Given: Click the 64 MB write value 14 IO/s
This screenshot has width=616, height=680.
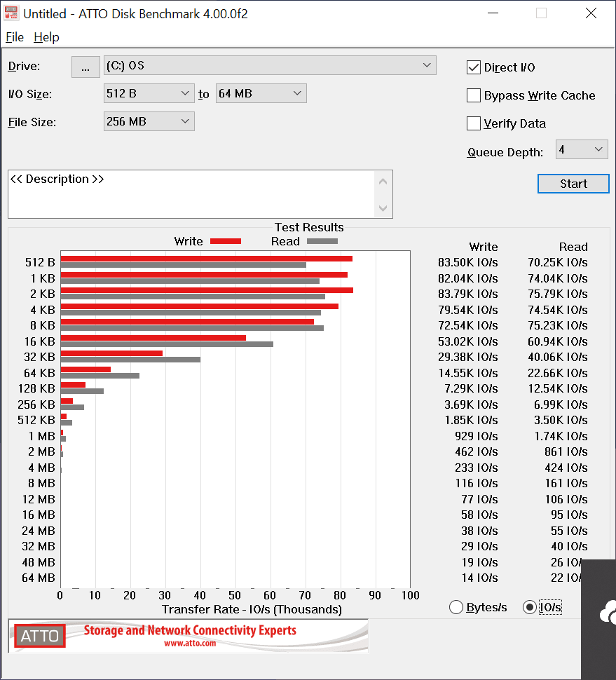Looking at the screenshot, I should [479, 578].
